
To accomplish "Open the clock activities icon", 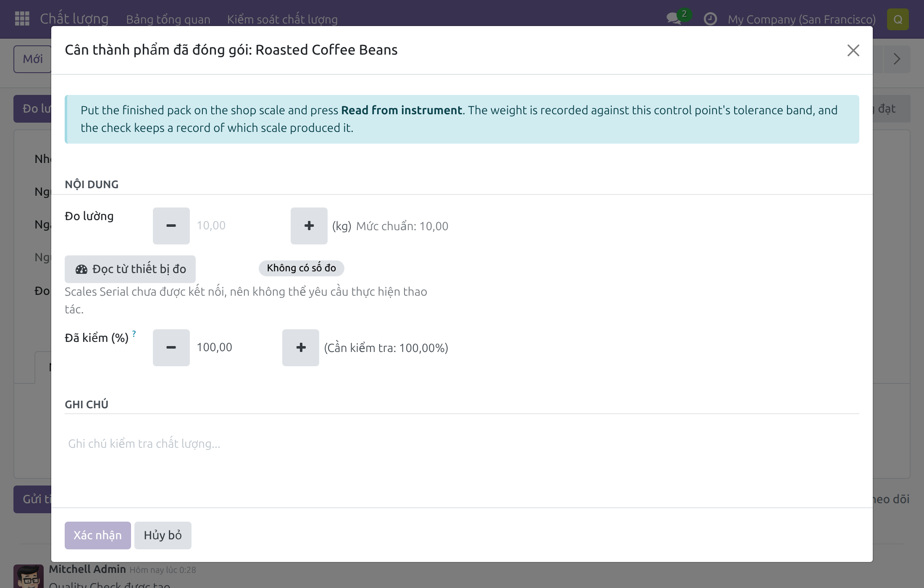I will pos(710,19).
